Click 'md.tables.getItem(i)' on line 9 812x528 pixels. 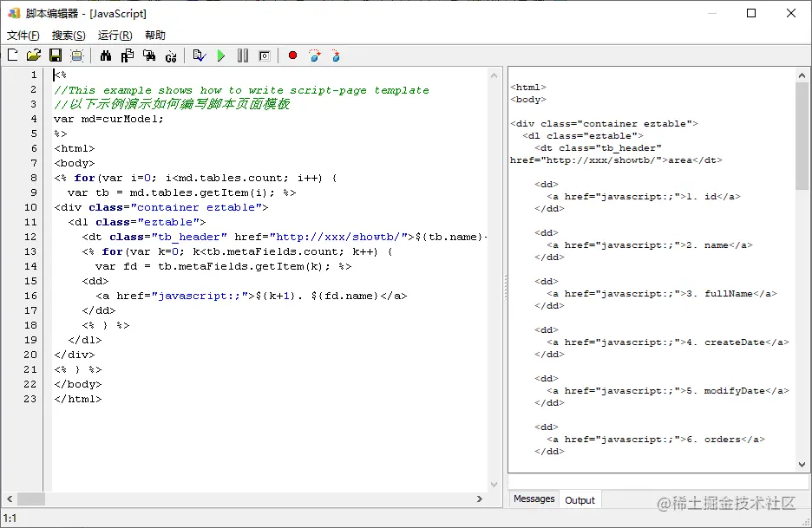[202, 192]
